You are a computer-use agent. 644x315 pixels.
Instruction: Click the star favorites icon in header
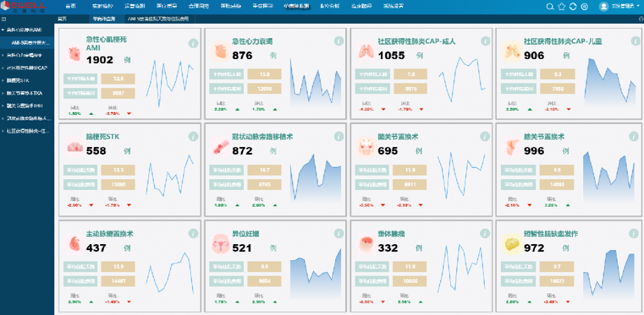(x=561, y=7)
